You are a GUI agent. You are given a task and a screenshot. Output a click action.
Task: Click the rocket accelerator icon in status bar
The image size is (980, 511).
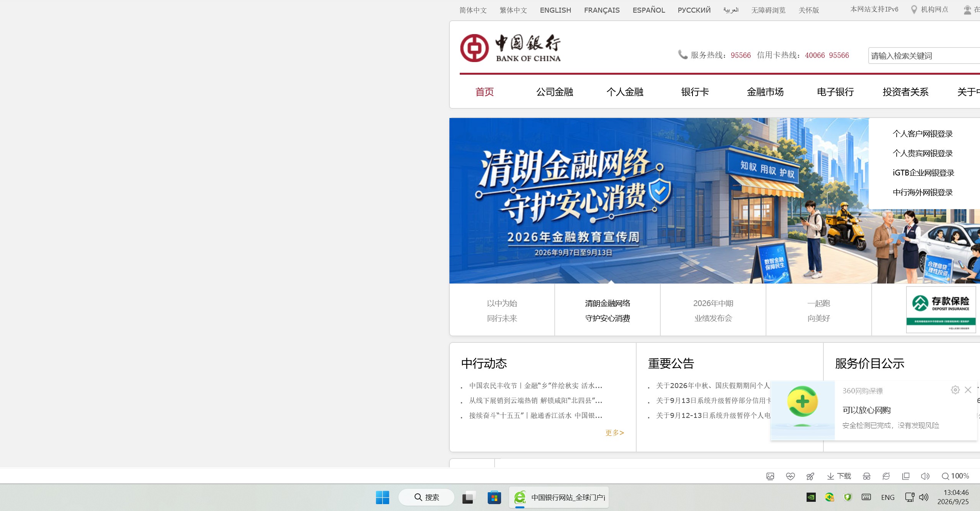click(x=810, y=476)
